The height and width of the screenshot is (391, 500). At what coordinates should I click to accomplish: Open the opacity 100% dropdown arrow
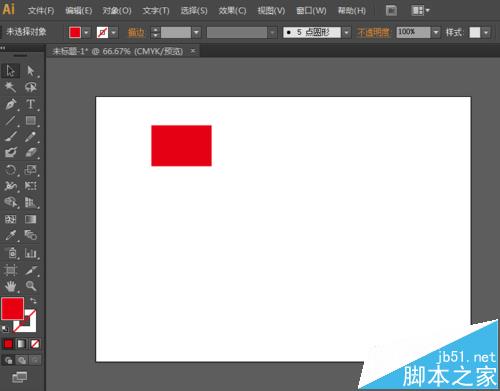click(436, 32)
